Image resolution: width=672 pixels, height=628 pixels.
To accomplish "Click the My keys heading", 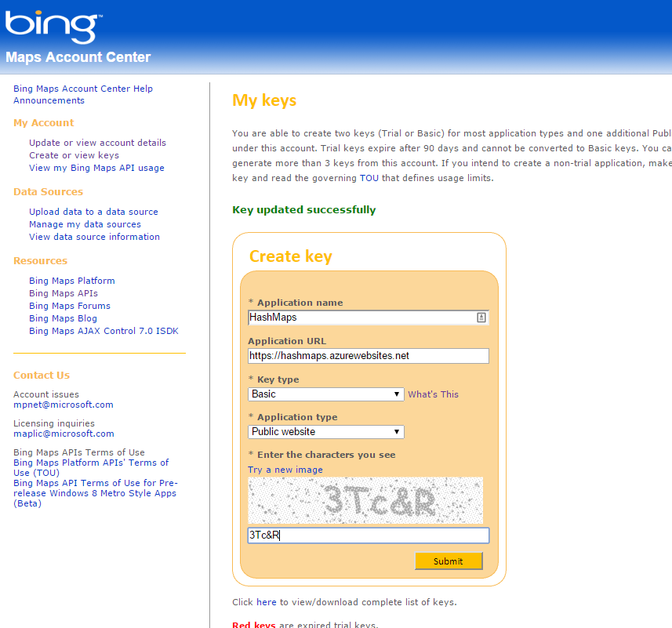I will click(x=264, y=100).
